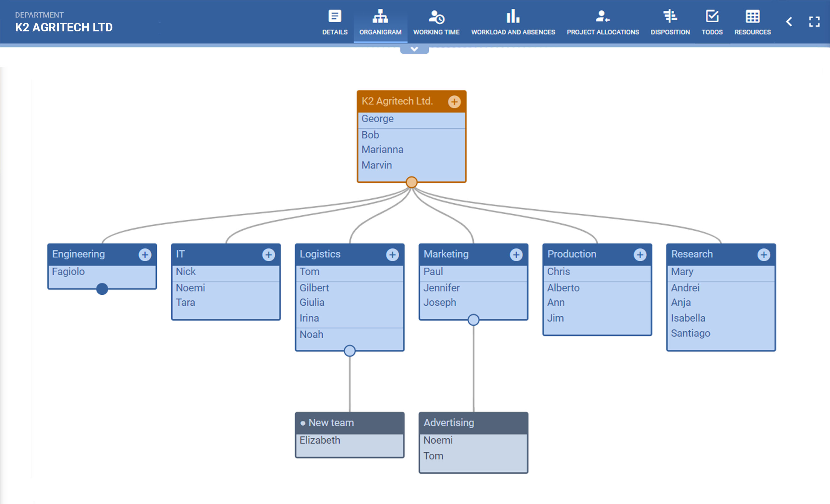Open the Disposition tab
The image size is (830, 504).
point(670,22)
